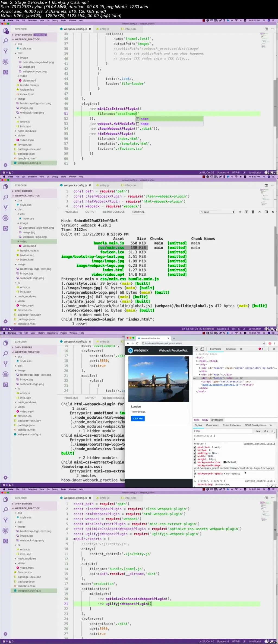Toggle the DevTools device toolbar icon
The width and height of the screenshot is (278, 644).
click(x=202, y=349)
